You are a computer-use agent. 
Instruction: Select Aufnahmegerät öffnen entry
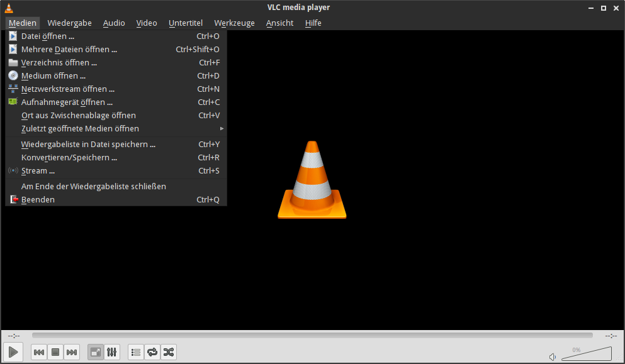[116, 102]
